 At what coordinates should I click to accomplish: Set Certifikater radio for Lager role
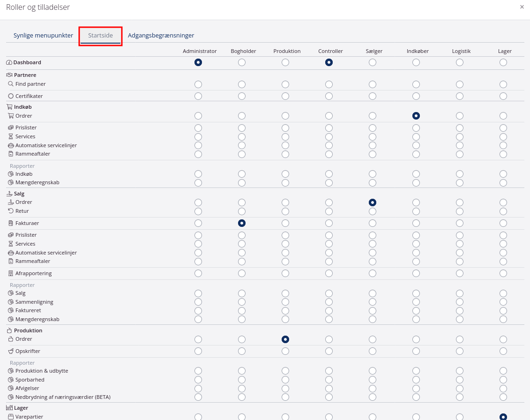pos(503,96)
